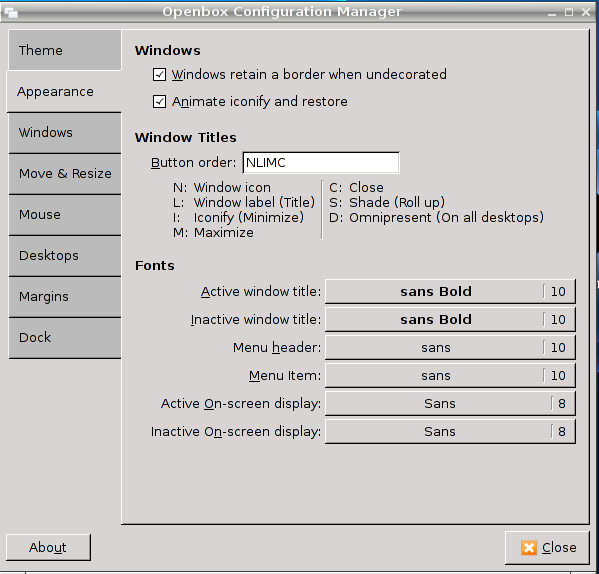The width and height of the screenshot is (599, 574).
Task: Select the Appearance tab
Action: tap(64, 92)
